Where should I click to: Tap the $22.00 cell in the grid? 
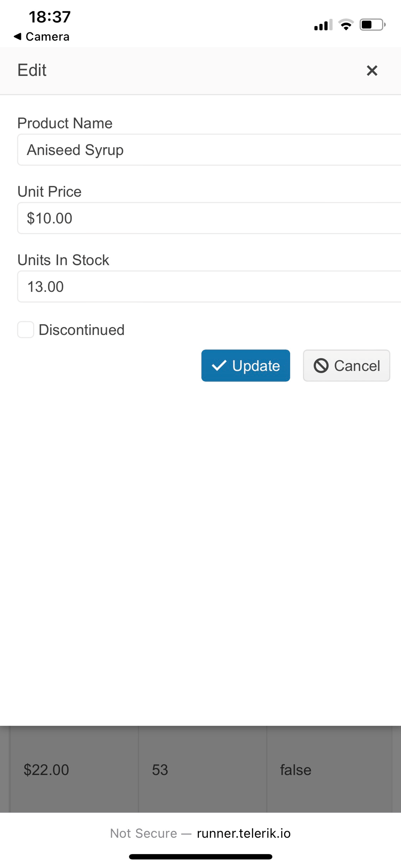(47, 770)
